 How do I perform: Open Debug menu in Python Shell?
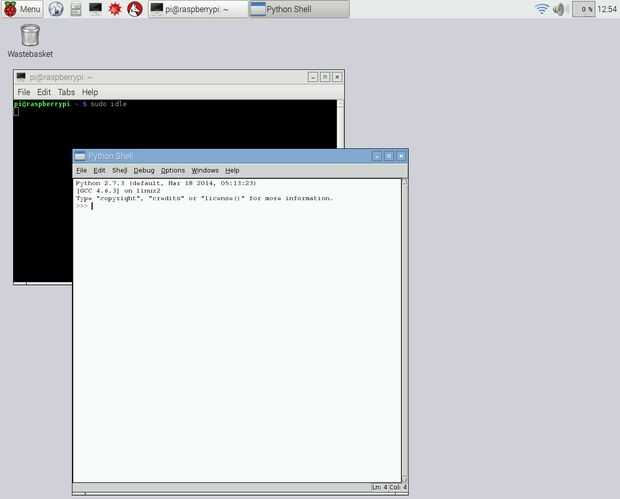coord(144,170)
